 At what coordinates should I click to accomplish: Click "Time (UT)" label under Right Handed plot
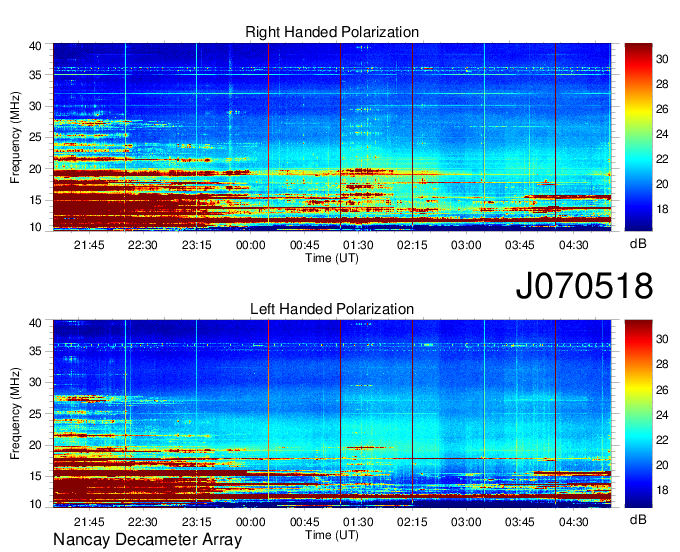point(332,258)
